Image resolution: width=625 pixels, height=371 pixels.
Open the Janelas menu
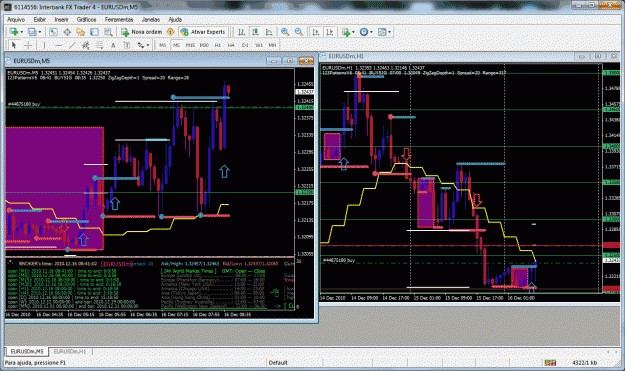[151, 20]
